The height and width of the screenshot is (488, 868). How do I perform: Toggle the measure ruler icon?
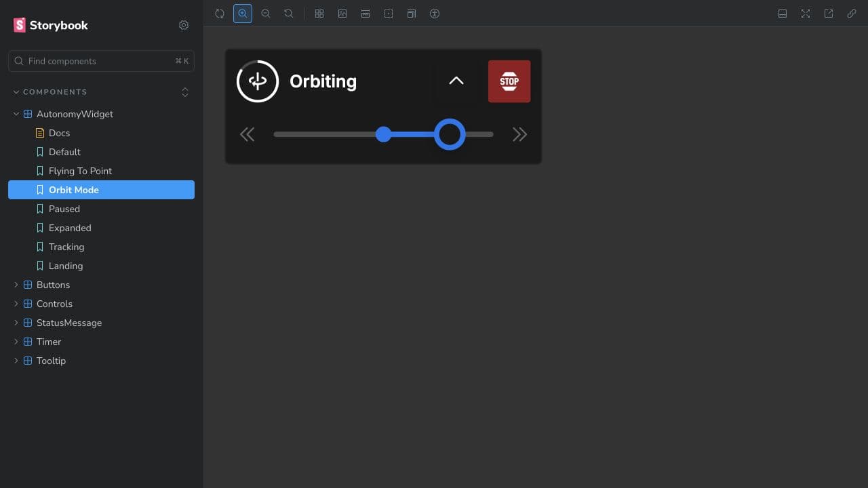click(366, 14)
